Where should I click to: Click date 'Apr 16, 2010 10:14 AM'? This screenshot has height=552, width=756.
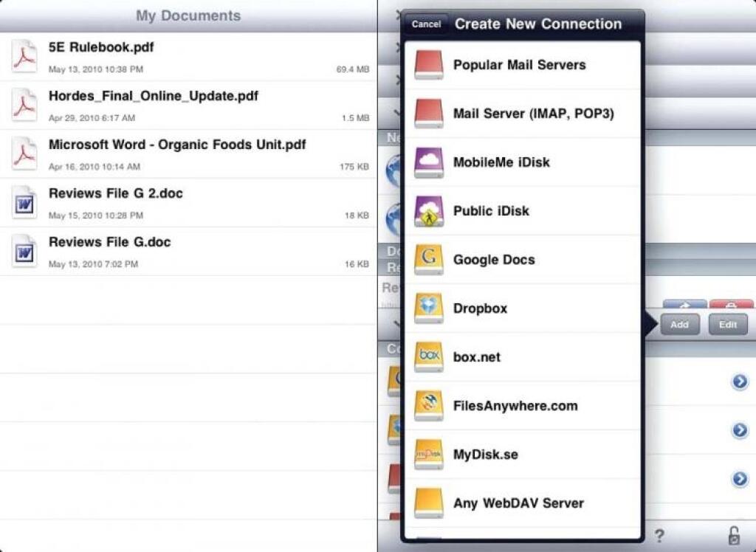[94, 167]
